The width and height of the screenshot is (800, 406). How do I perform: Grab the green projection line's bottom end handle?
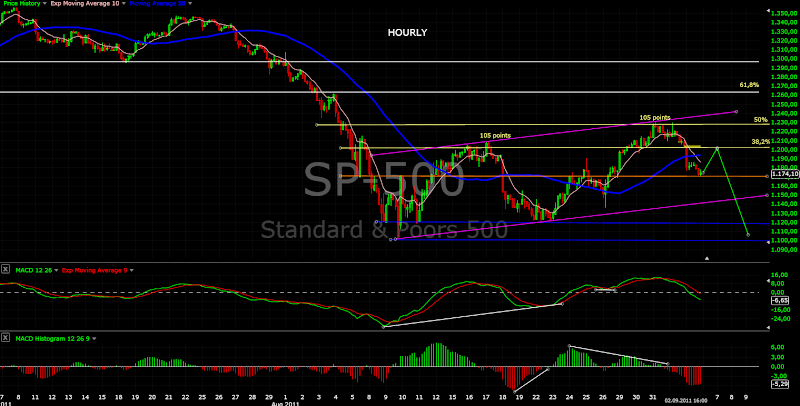click(748, 235)
